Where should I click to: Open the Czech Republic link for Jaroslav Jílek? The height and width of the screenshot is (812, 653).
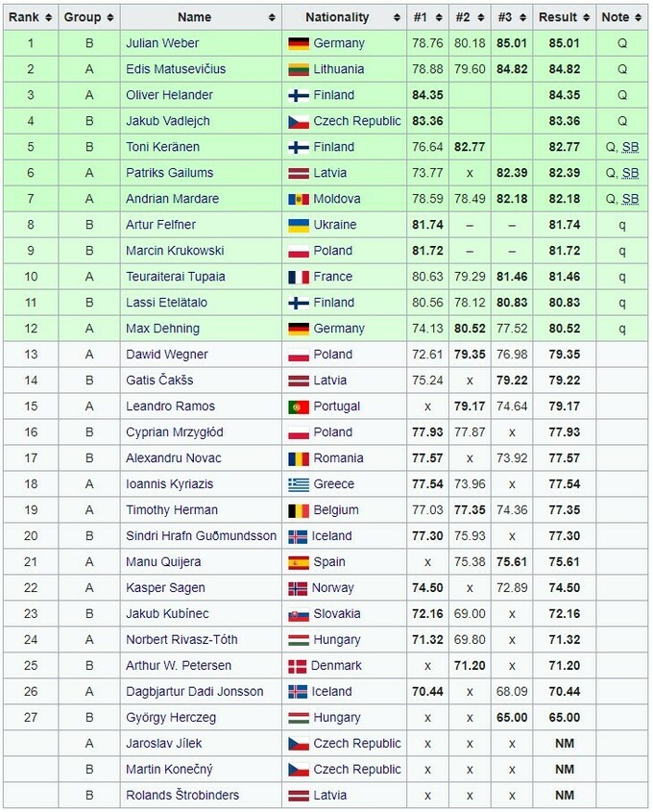pyautogui.click(x=357, y=745)
